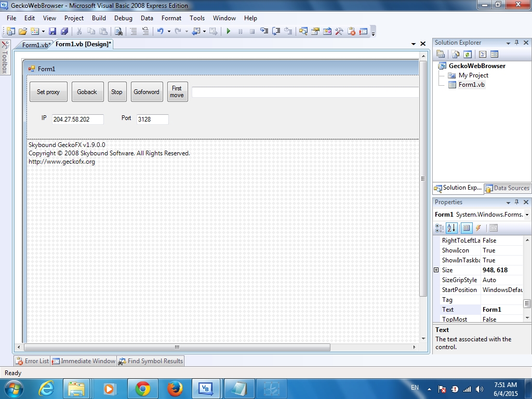
Task: Click the Copy toolbar icon
Action: click(x=91, y=31)
